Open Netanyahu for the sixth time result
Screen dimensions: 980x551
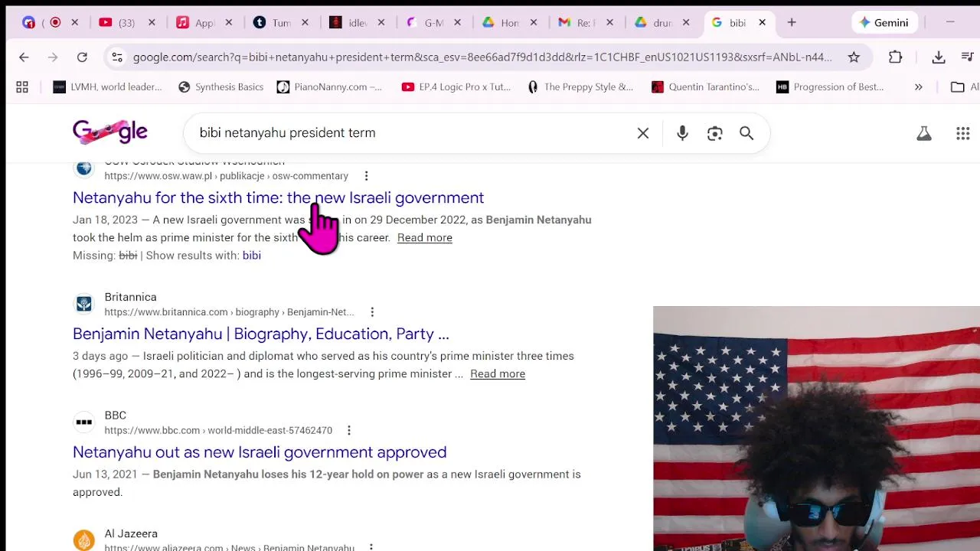click(278, 198)
